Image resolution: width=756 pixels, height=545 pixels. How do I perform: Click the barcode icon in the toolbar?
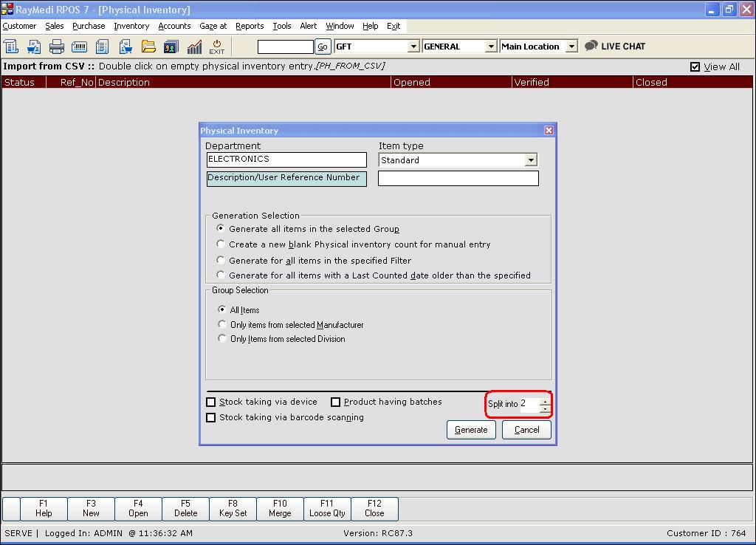(79, 47)
